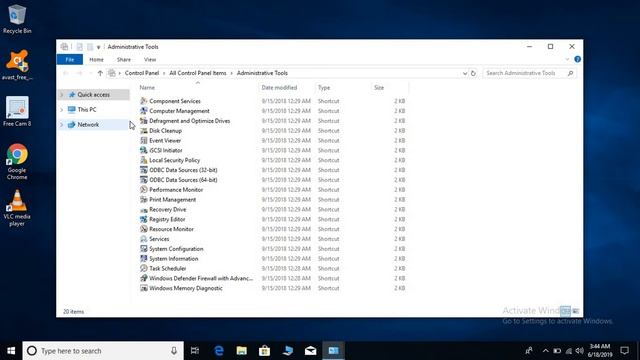This screenshot has width=640, height=360.
Task: Open the File menu
Action: point(70,60)
